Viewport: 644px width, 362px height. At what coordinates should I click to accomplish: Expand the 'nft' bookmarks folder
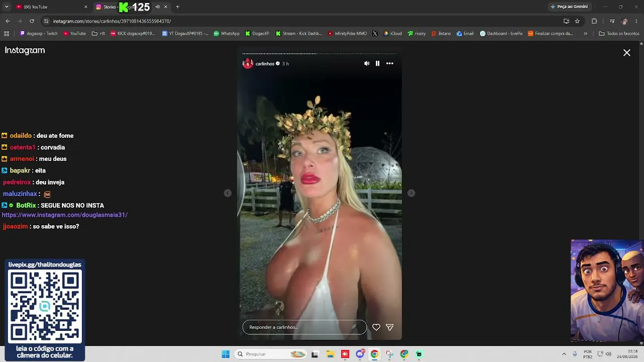(99, 34)
